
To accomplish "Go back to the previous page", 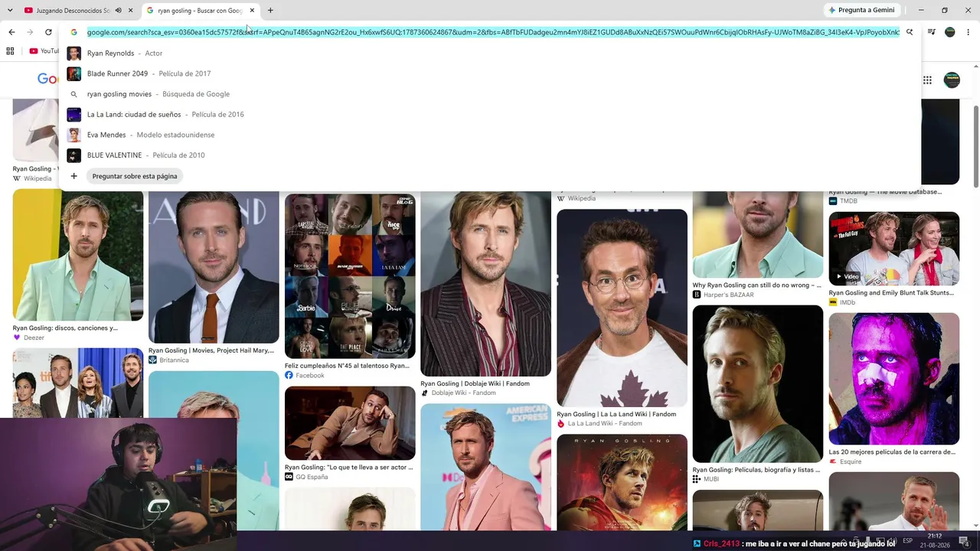I will click(11, 32).
